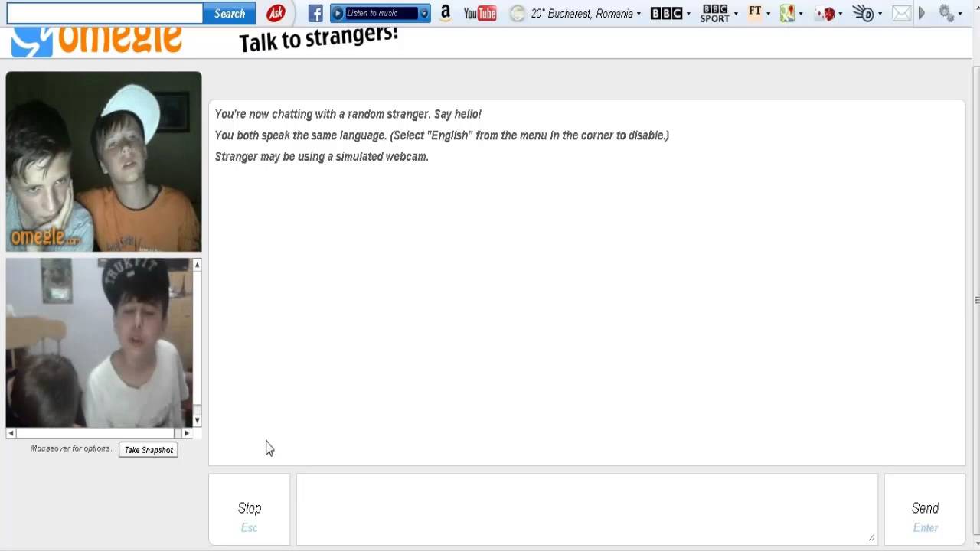Click the Omegle logo
This screenshot has height=551, width=980.
click(97, 41)
